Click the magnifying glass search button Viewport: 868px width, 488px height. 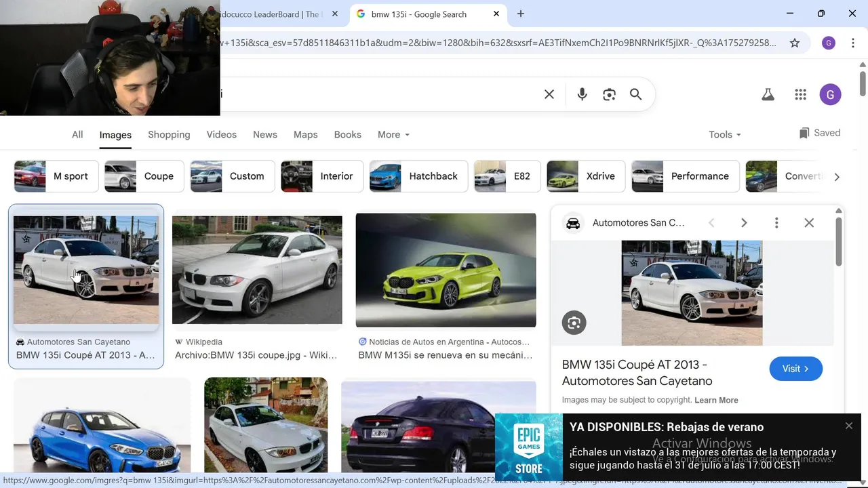click(635, 94)
